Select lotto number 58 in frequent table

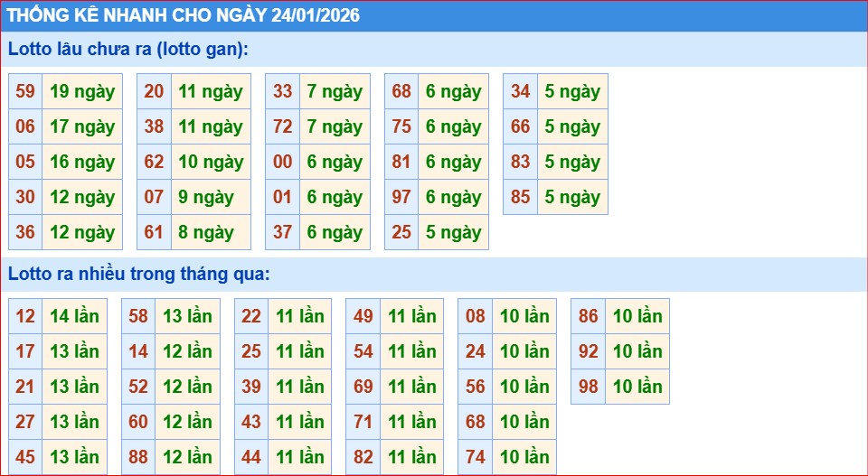(x=138, y=316)
